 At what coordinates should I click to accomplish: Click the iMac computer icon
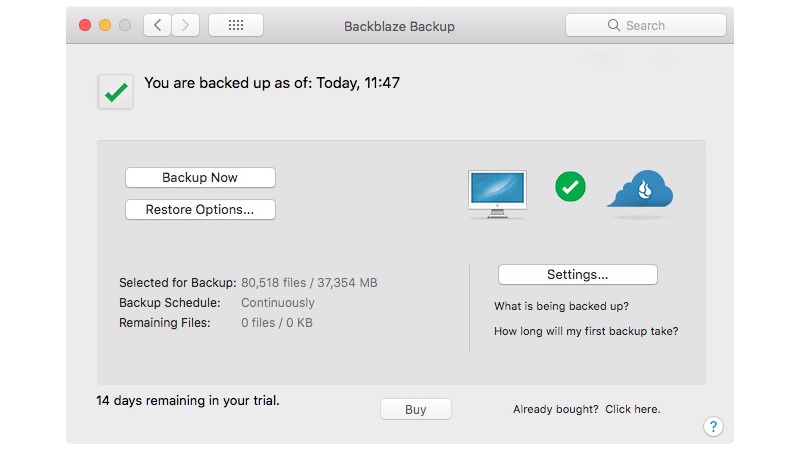(497, 194)
